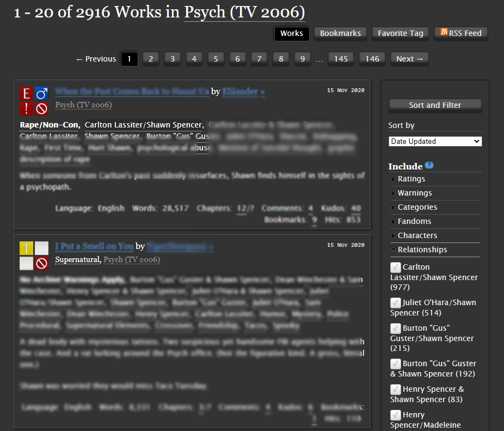This screenshot has width=504, height=431.
Task: Click the red Explicit rating icon
Action: pos(27,94)
